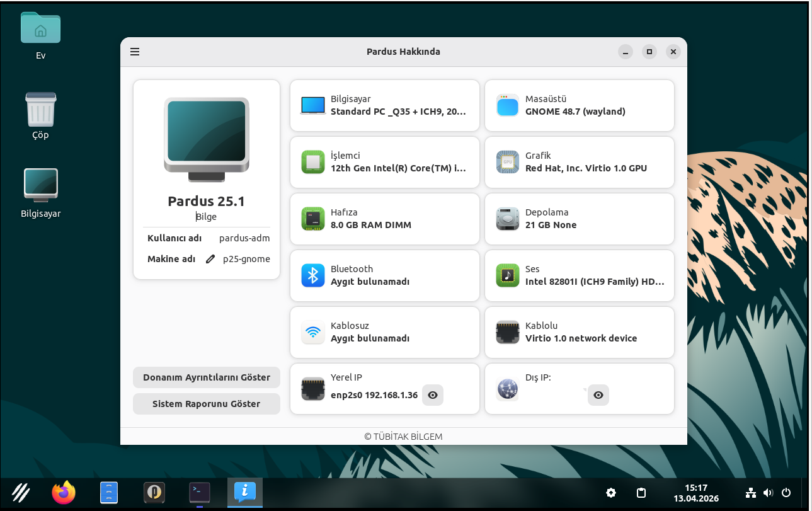This screenshot has height=511, width=812.
Task: Click Aygıt bulunamadı under Bluetooth
Action: click(x=370, y=282)
